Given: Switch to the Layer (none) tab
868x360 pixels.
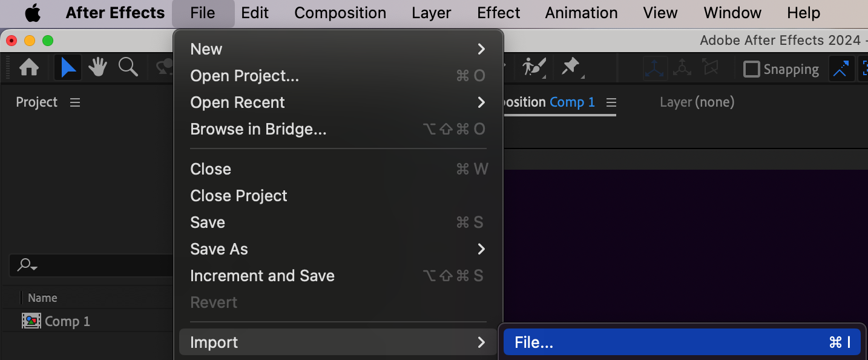Looking at the screenshot, I should click(x=697, y=102).
